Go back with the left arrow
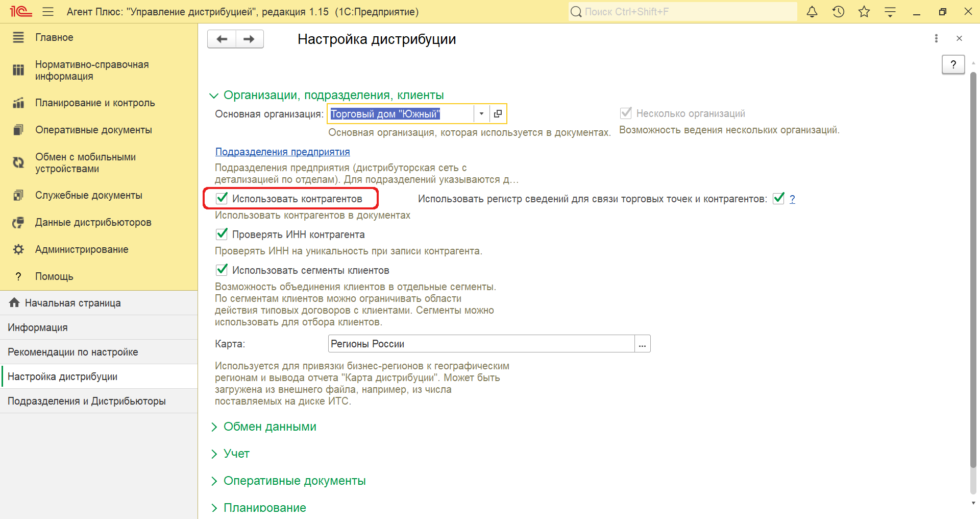 click(222, 39)
